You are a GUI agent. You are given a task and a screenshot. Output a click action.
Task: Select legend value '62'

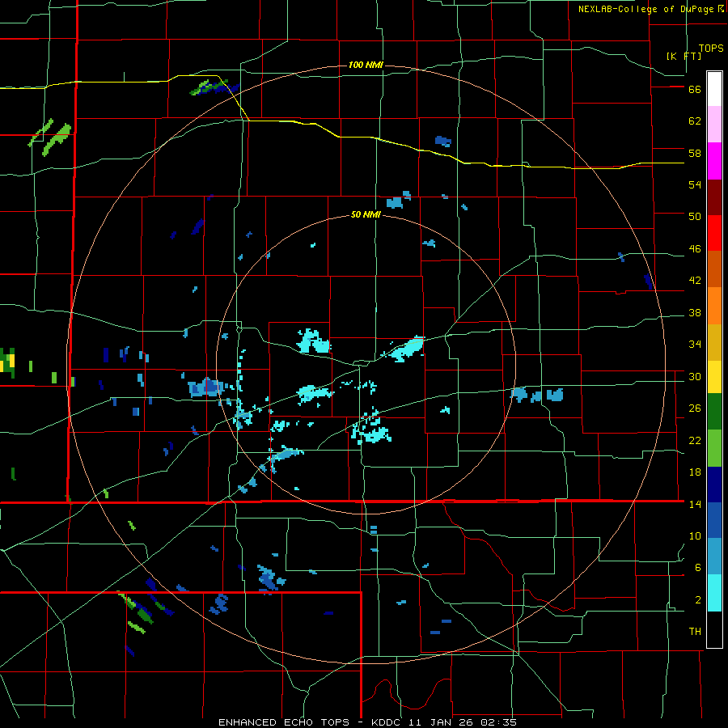[x=695, y=121]
